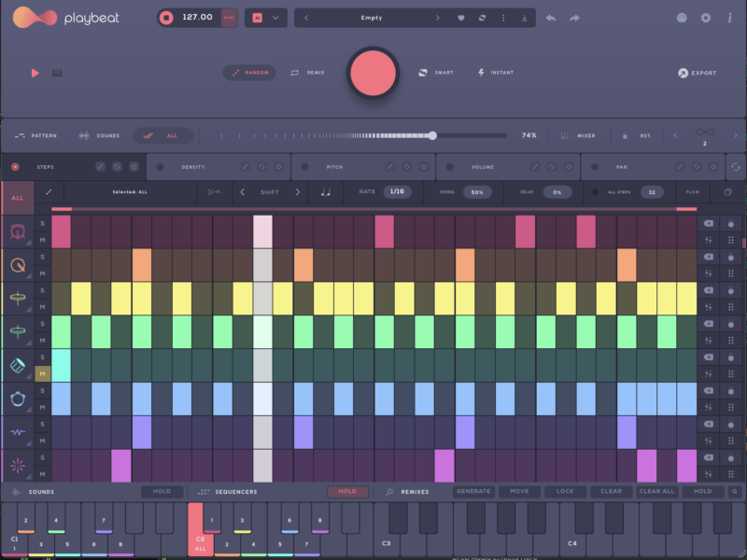
Task: Click the next preset chevron beside Empty
Action: coord(436,17)
